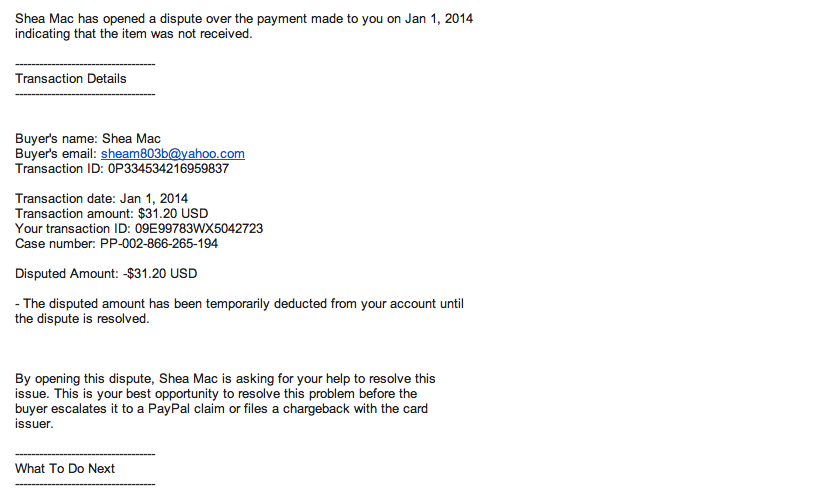Click the line mentioning 'best opportunity to resolve'
839x500 pixels.
[x=216, y=393]
